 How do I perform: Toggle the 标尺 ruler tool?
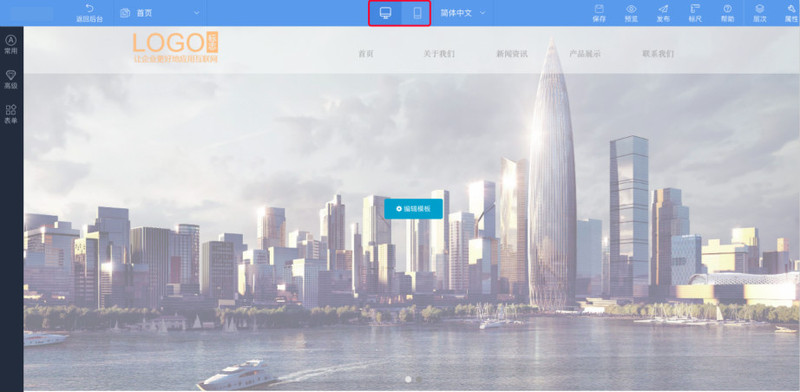(x=695, y=9)
